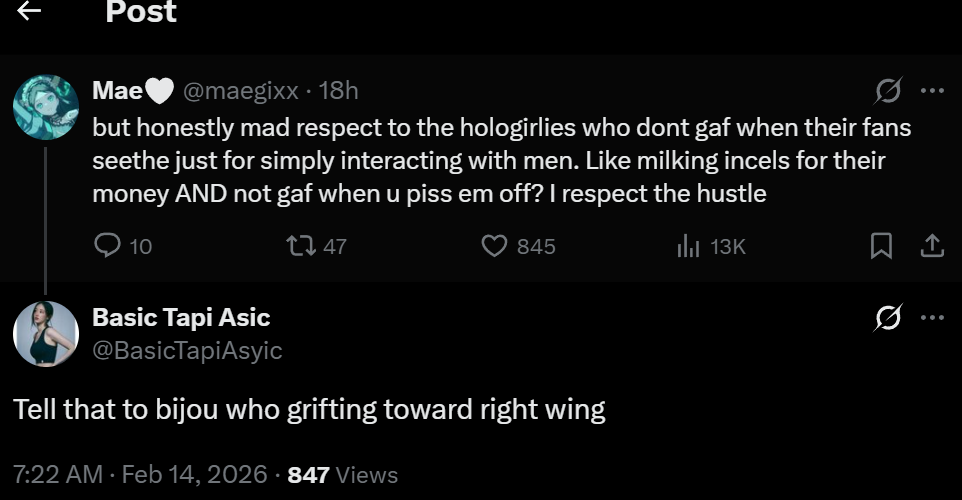
Task: Repost Mae's post using retweet icon
Action: 301,246
